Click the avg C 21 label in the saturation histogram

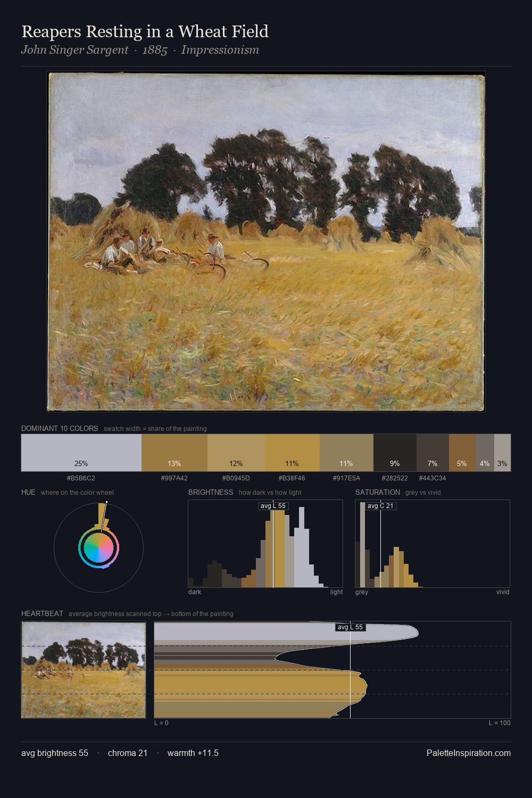[380, 506]
